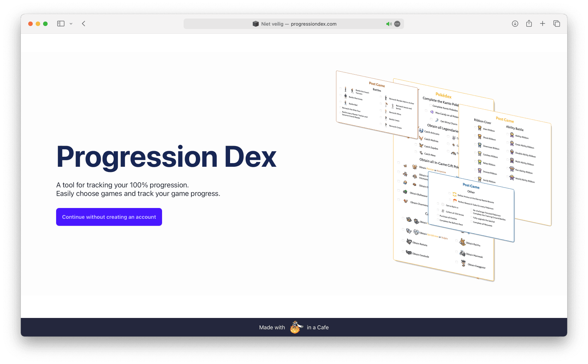The height and width of the screenshot is (364, 588).
Task: Click the blue Post Game Other card
Action: pyautogui.click(x=471, y=206)
